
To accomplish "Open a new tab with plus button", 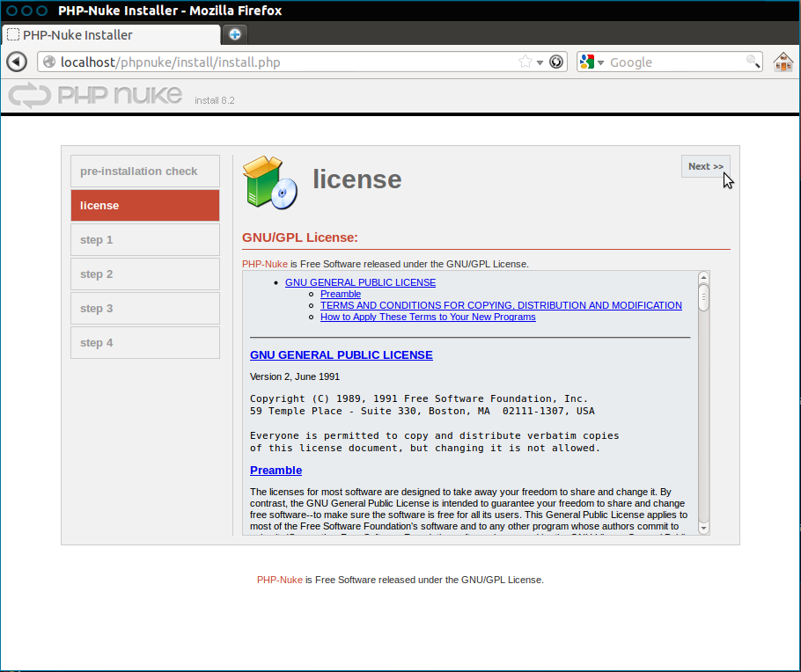I will click(x=235, y=34).
